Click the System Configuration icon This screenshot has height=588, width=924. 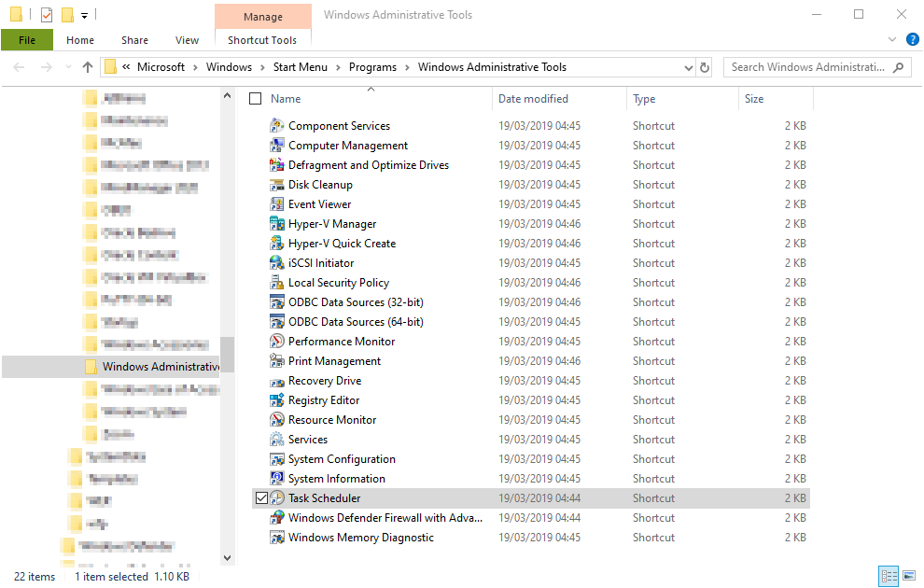277,459
